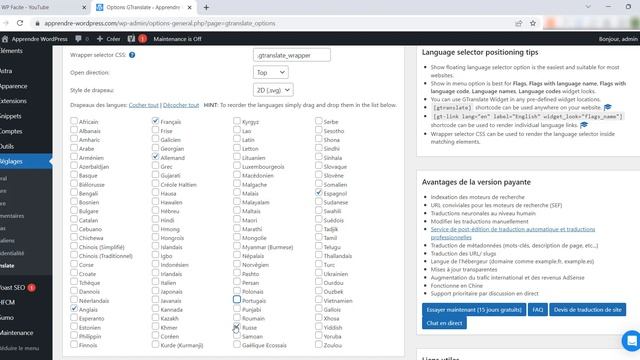
Task: Enable the Italien language checkbox
Action: 155,282
